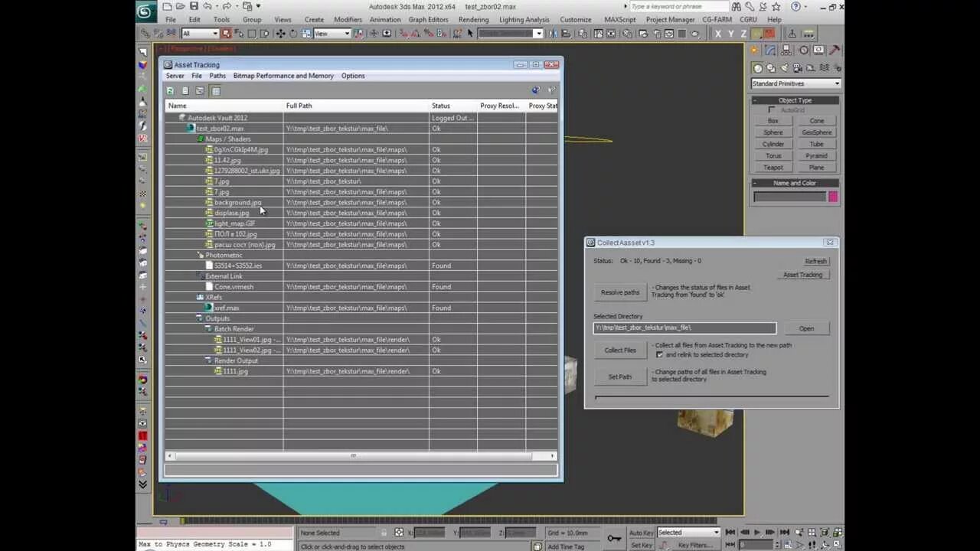
Task: Open the Paths menu in Asset Tracking
Action: [x=217, y=76]
